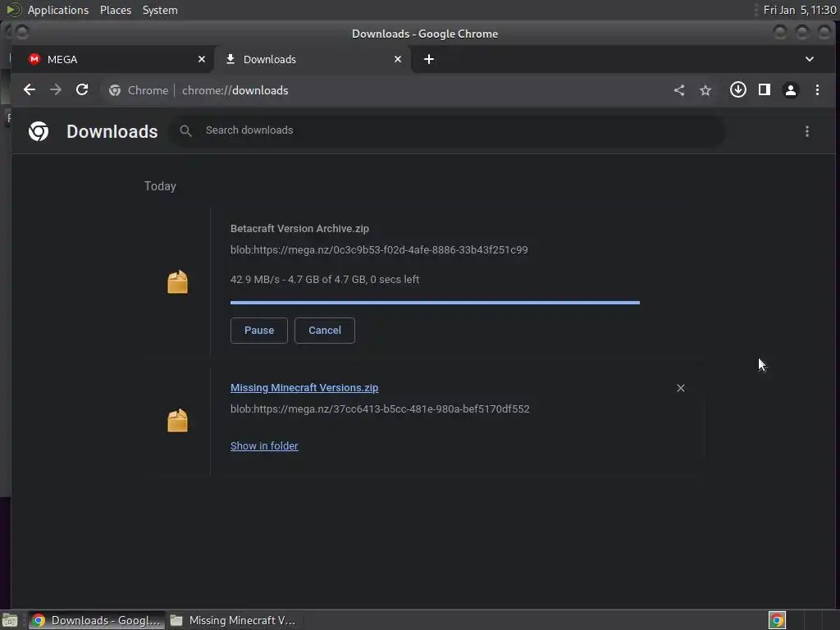Screen dimensions: 840x630
Task: Click the Chrome logo beside Downloads heading
Action: pyautogui.click(x=39, y=131)
